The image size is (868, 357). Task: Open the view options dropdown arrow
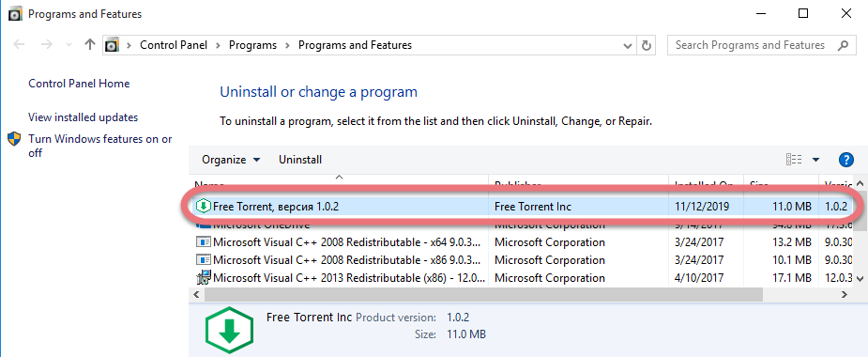click(815, 160)
